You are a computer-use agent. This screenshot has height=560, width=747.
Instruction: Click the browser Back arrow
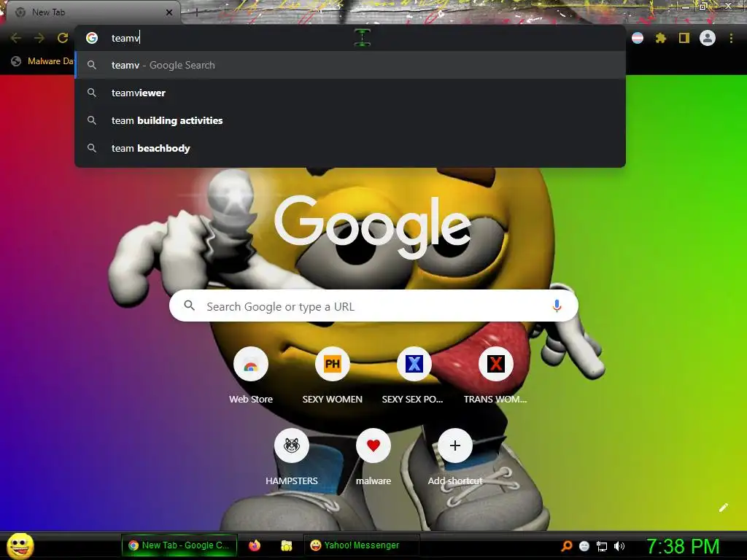pyautogui.click(x=16, y=38)
